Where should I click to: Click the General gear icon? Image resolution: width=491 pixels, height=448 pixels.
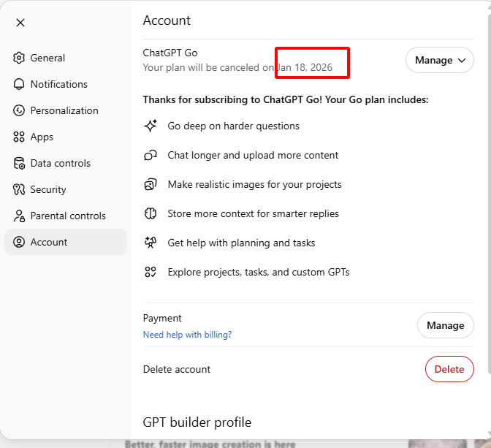click(x=19, y=58)
